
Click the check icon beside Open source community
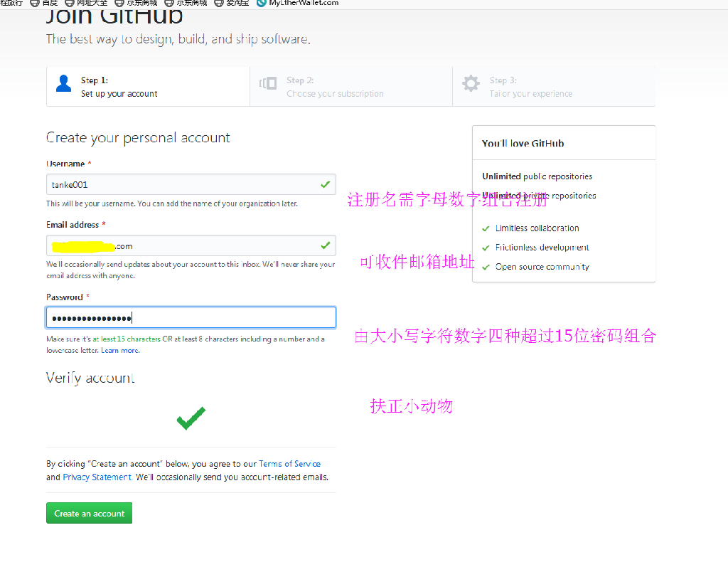[486, 268]
